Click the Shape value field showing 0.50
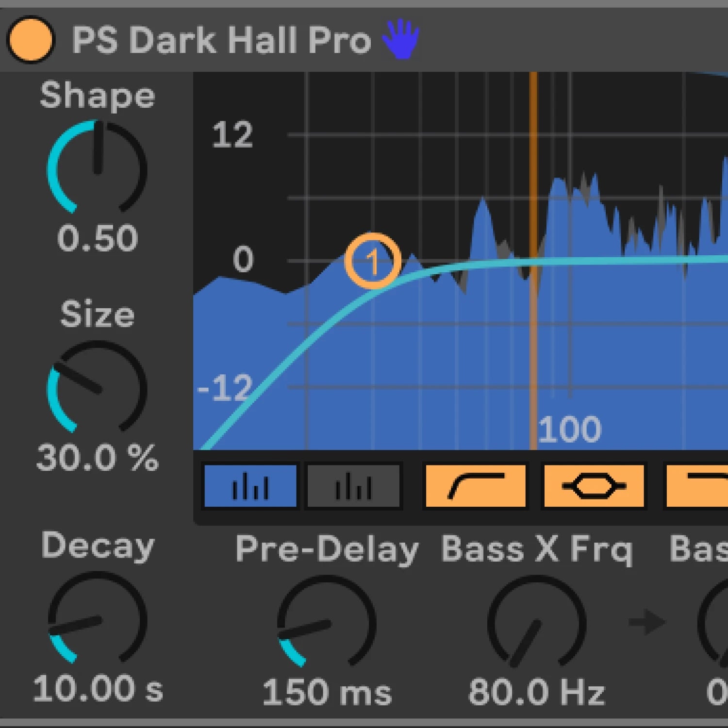728x728 pixels. click(x=97, y=239)
